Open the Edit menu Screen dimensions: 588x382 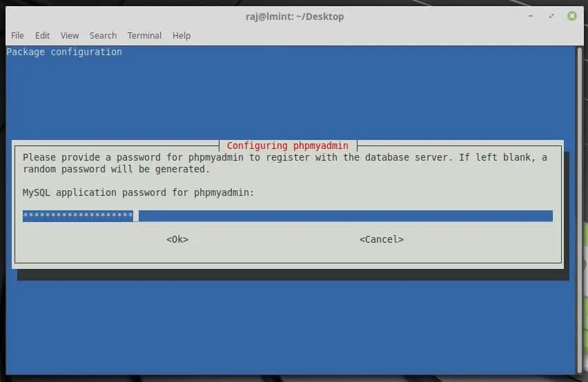coord(42,36)
